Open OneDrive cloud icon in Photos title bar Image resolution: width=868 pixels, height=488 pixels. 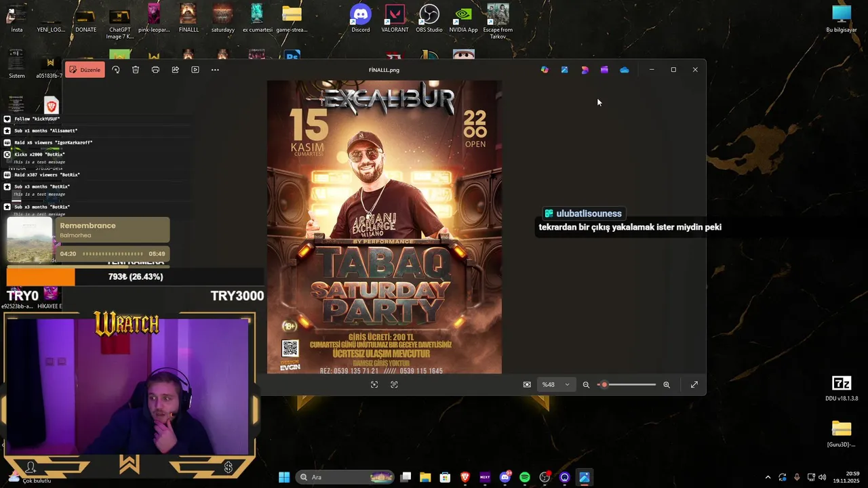click(625, 70)
